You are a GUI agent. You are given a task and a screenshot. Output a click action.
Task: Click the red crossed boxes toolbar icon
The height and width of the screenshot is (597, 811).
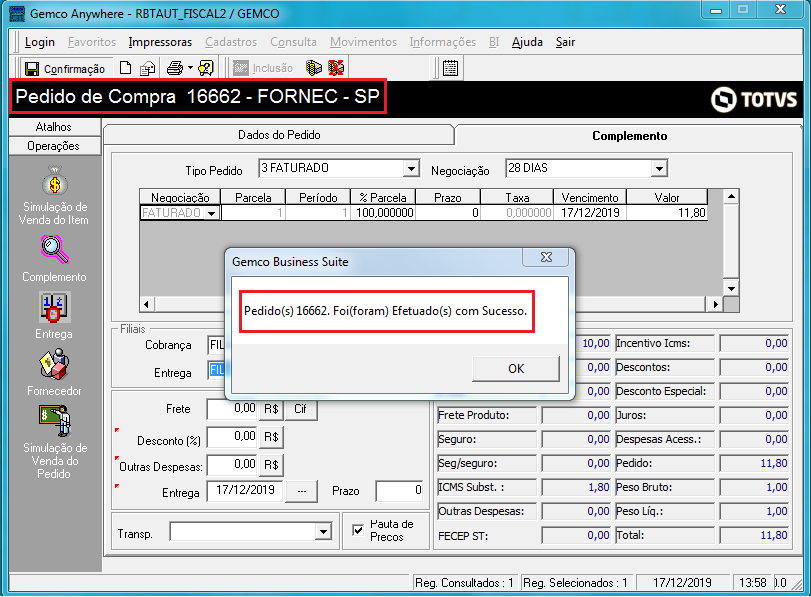[336, 68]
